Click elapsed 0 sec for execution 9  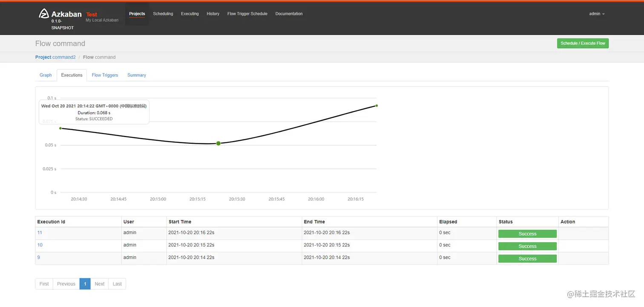[445, 258]
